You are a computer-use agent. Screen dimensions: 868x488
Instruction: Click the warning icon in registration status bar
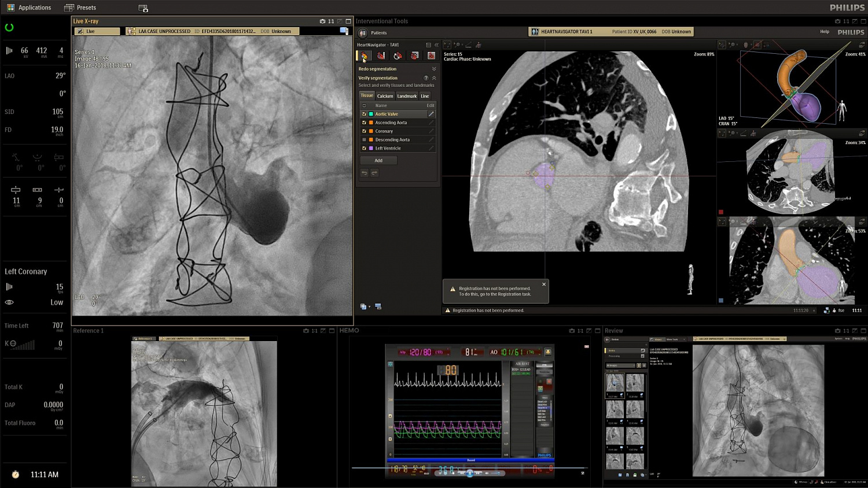[448, 310]
